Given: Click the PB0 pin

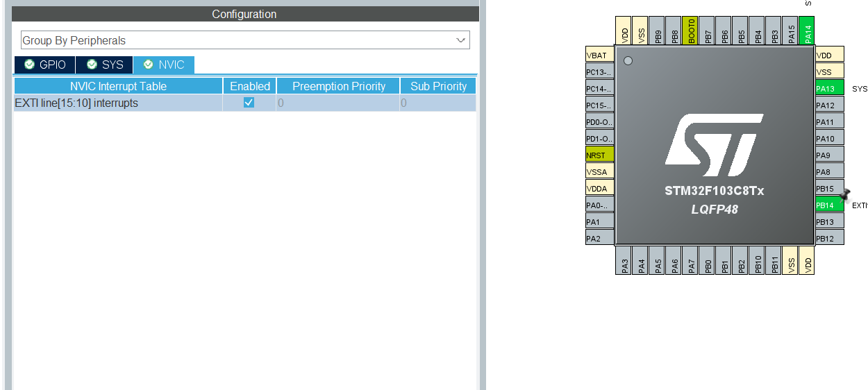Looking at the screenshot, I should click(x=706, y=260).
